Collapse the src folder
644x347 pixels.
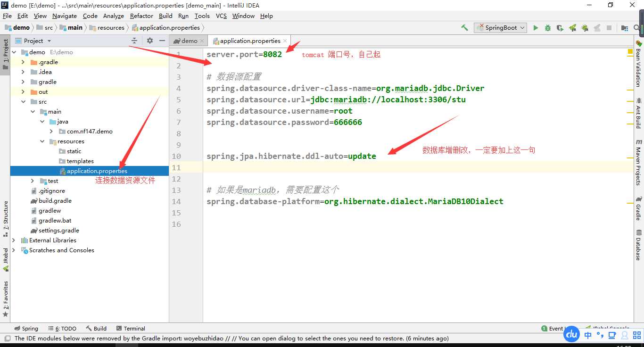(x=23, y=102)
